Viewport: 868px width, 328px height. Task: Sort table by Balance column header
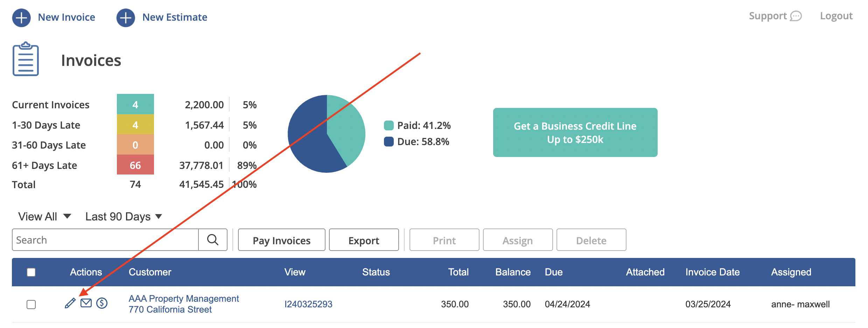click(x=513, y=272)
